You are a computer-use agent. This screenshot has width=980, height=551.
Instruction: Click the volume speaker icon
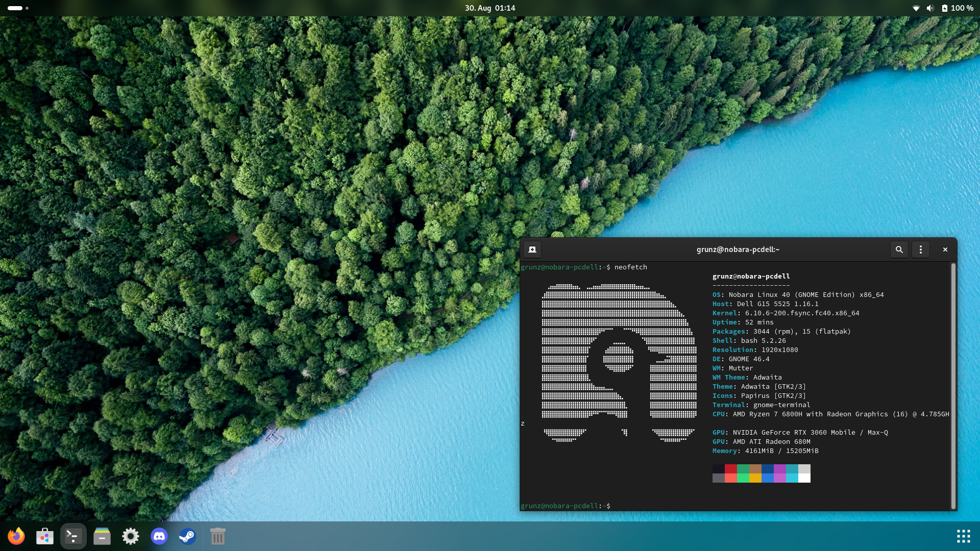pos(930,8)
